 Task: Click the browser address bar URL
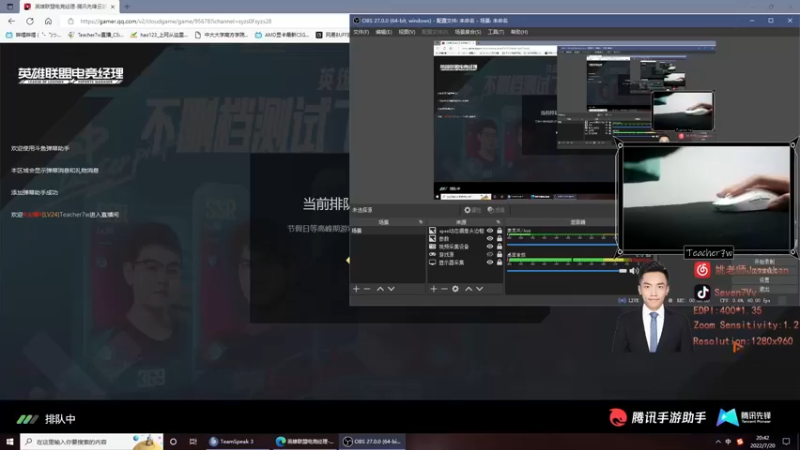[176, 21]
